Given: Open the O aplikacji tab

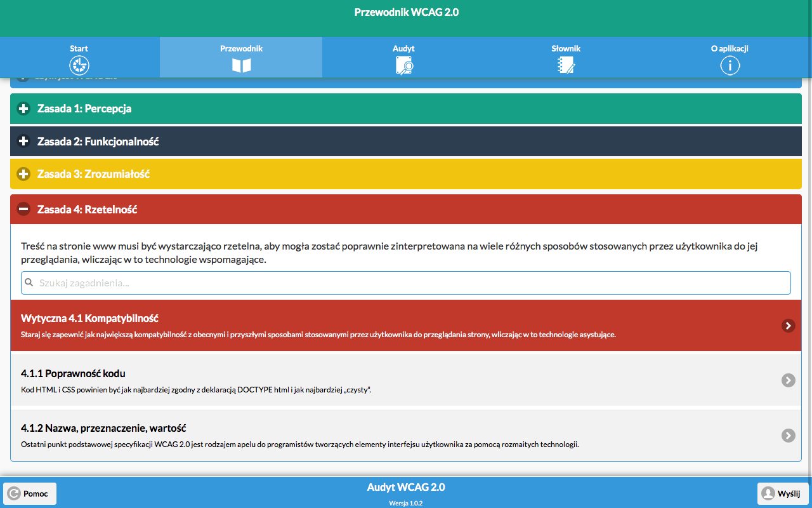Looking at the screenshot, I should click(x=730, y=57).
